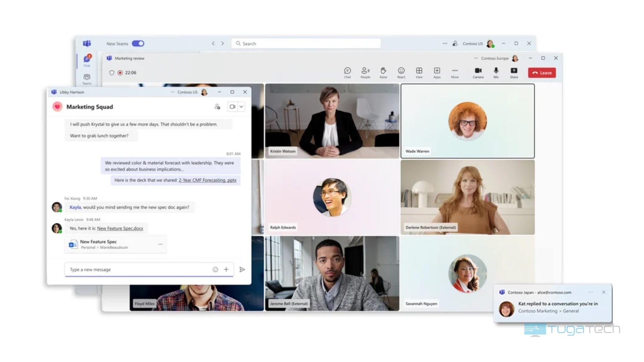
Task: Click the Teams icon in the Marketing review title bar
Action: click(109, 58)
